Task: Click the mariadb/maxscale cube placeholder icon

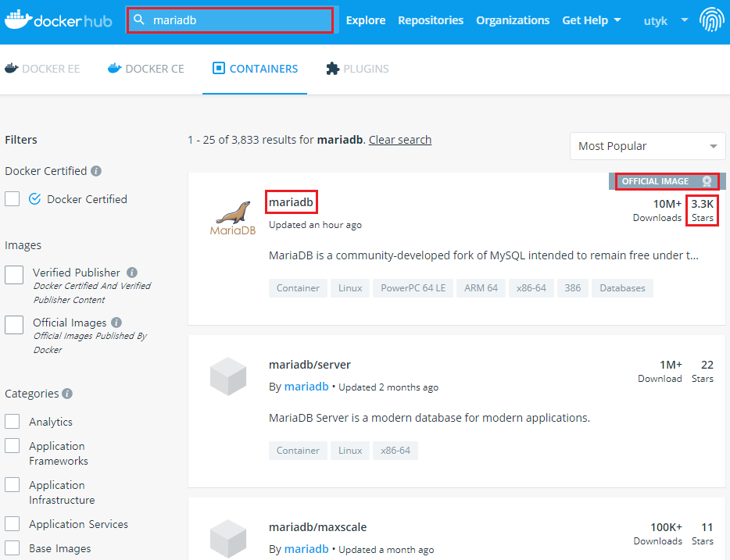Action: tap(228, 539)
